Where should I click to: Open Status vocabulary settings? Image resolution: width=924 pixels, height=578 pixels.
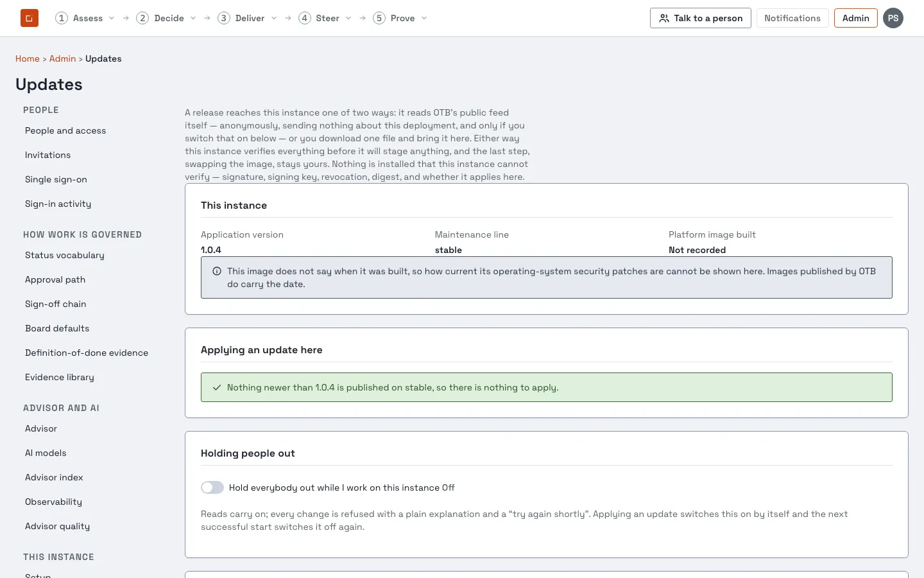[x=65, y=255]
